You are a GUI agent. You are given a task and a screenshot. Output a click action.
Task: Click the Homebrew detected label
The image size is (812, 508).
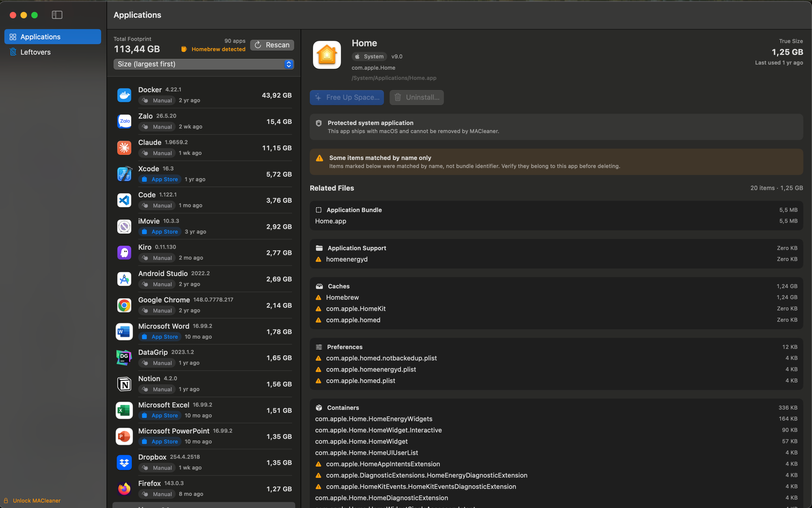218,49
